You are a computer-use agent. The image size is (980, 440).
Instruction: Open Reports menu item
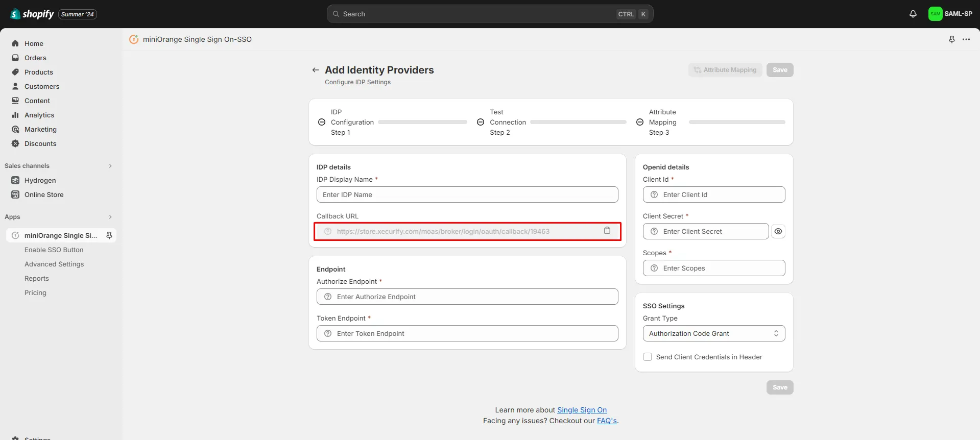pyautogui.click(x=37, y=278)
